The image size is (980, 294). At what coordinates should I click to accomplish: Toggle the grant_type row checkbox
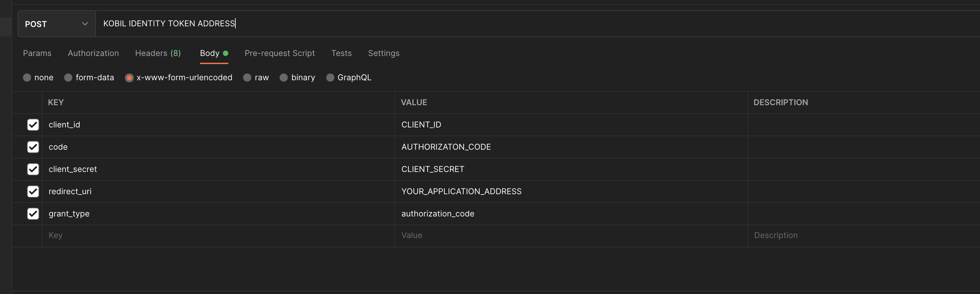coord(33,213)
